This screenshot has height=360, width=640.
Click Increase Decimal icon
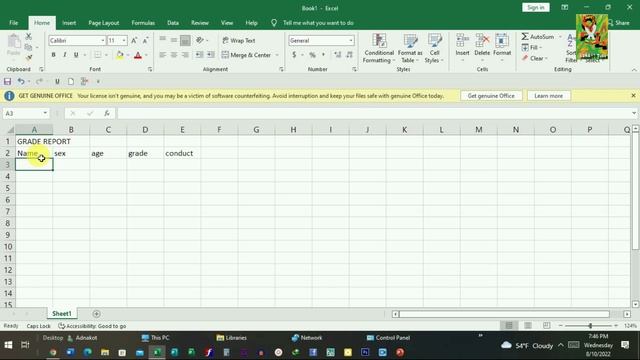[x=338, y=55]
